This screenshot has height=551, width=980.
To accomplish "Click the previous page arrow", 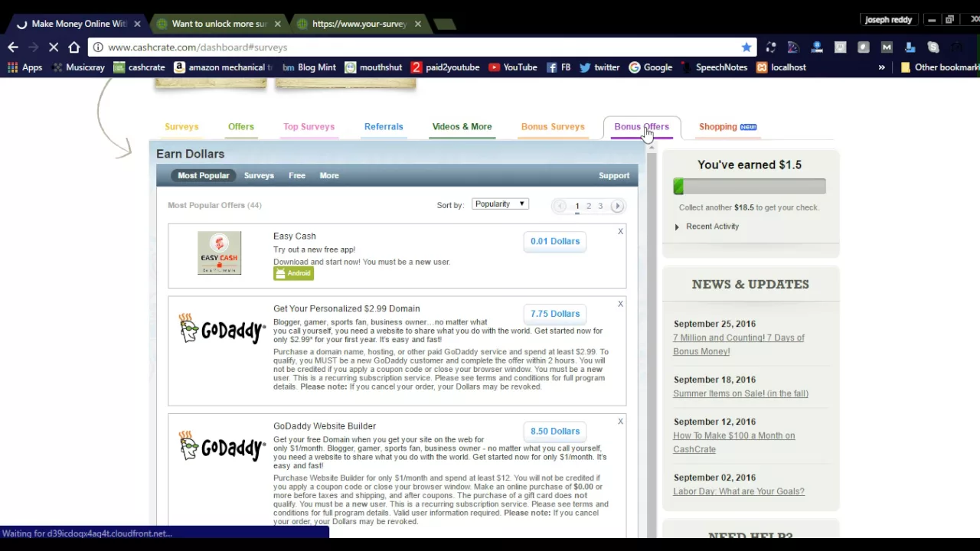I will [560, 206].
